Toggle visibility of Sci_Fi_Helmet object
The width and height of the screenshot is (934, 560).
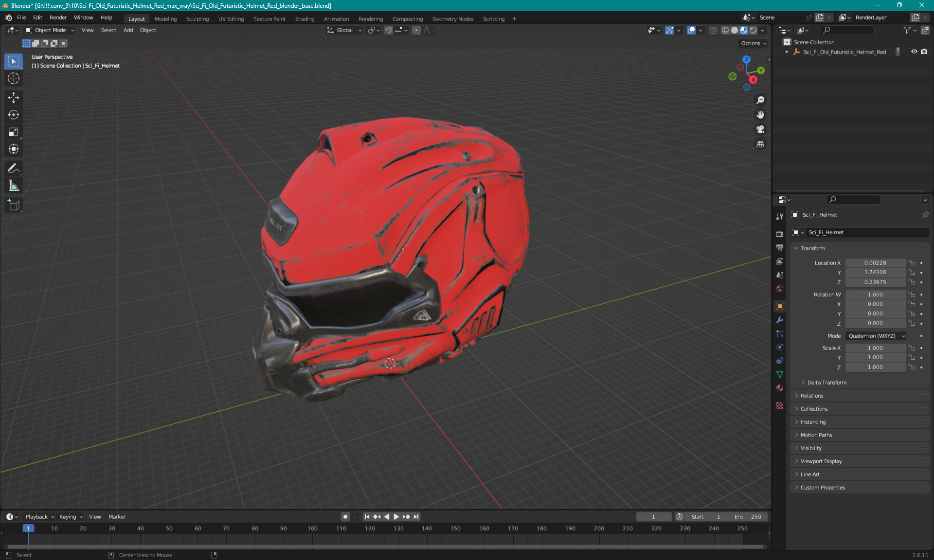pyautogui.click(x=914, y=52)
